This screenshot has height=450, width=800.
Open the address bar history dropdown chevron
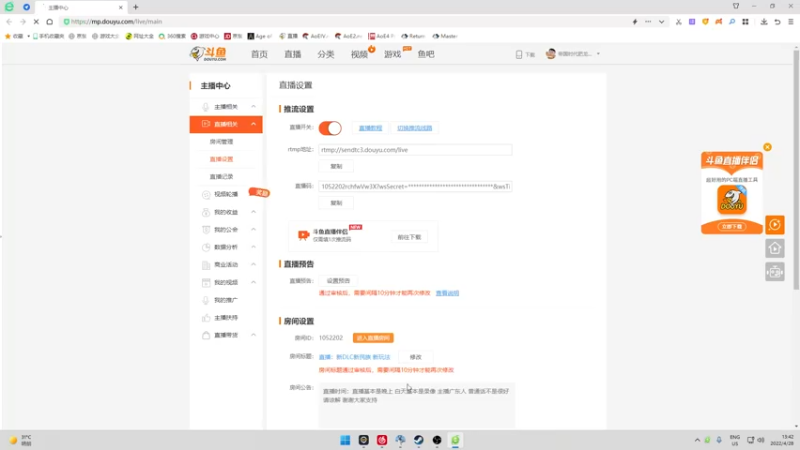(661, 21)
